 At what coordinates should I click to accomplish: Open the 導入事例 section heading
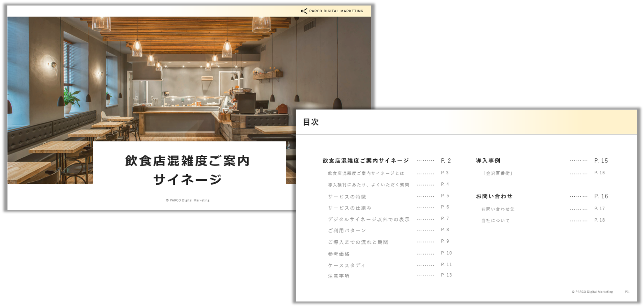click(488, 160)
